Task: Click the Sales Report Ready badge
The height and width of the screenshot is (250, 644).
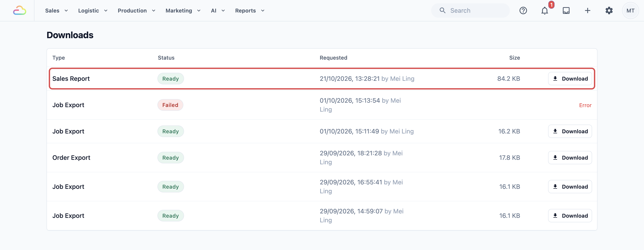Action: [x=170, y=79]
